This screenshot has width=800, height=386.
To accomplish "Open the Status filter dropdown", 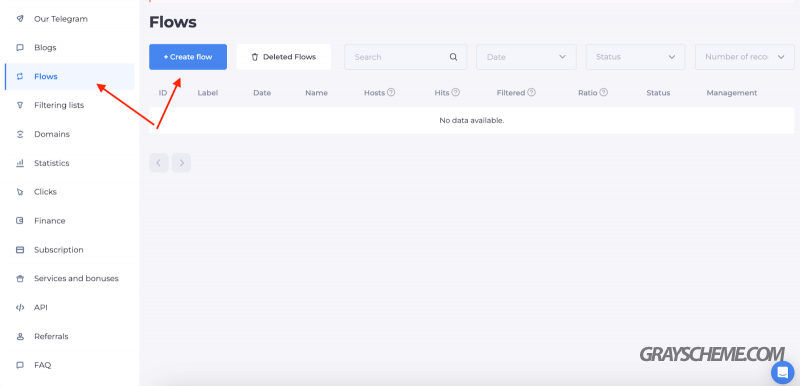I will (x=635, y=57).
